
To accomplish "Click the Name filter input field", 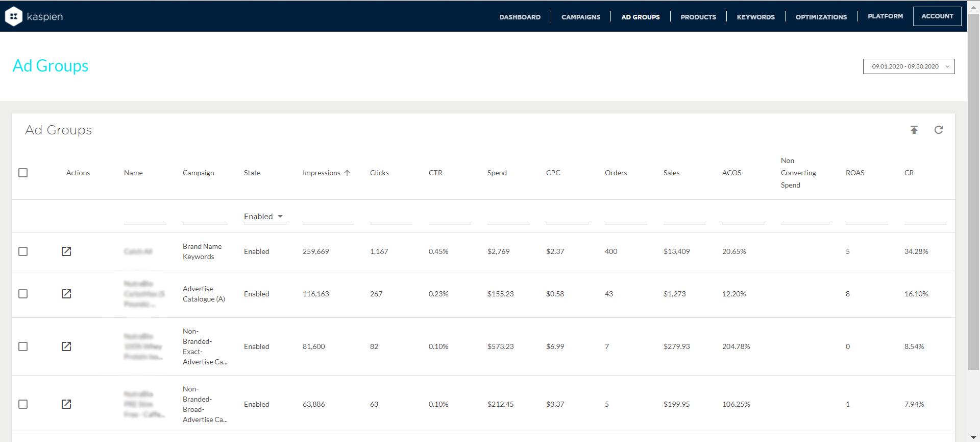I will click(145, 217).
